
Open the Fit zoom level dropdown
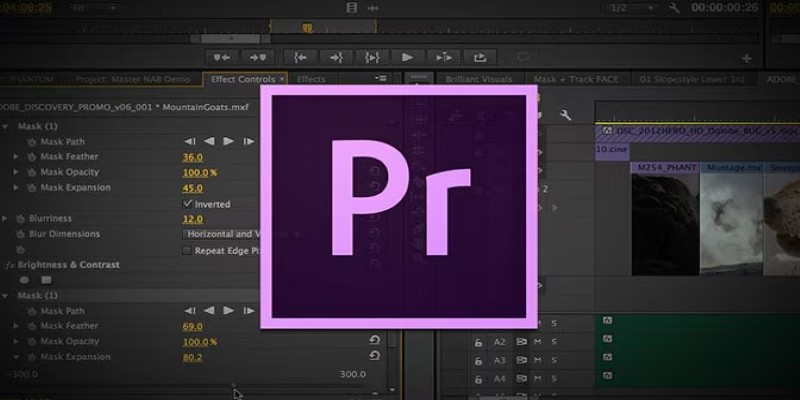pyautogui.click(x=93, y=8)
